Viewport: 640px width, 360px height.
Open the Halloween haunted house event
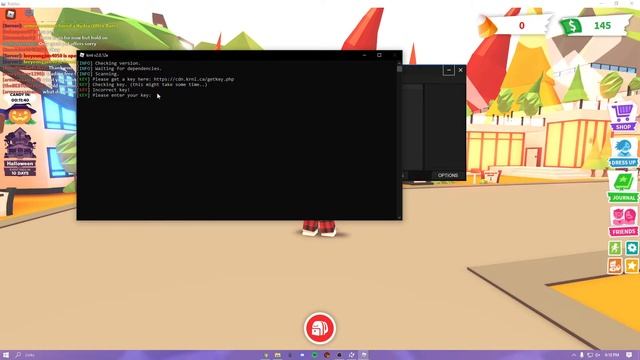(x=20, y=152)
